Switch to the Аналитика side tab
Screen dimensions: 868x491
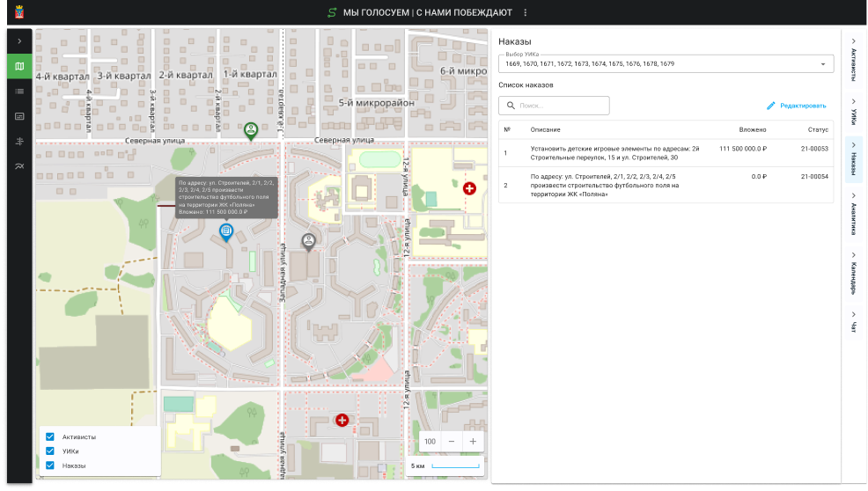854,215
